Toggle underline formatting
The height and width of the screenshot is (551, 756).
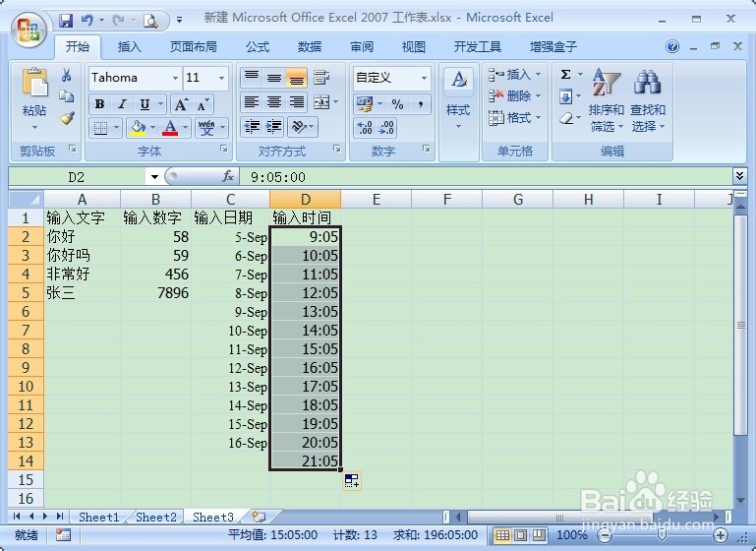point(145,104)
